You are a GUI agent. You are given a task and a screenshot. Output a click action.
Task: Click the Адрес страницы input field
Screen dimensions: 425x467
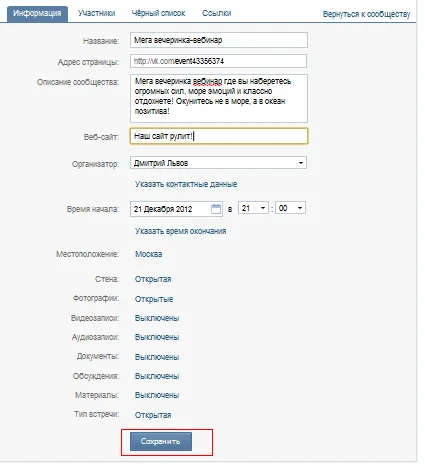pos(218,61)
